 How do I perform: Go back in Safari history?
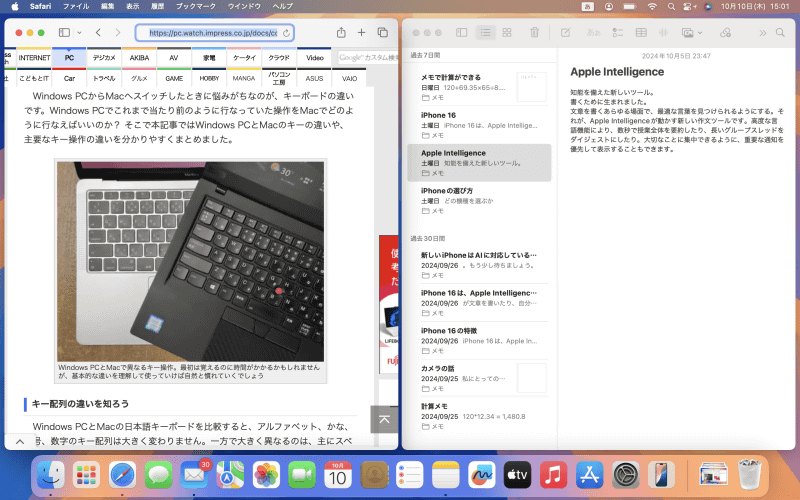pos(98,33)
